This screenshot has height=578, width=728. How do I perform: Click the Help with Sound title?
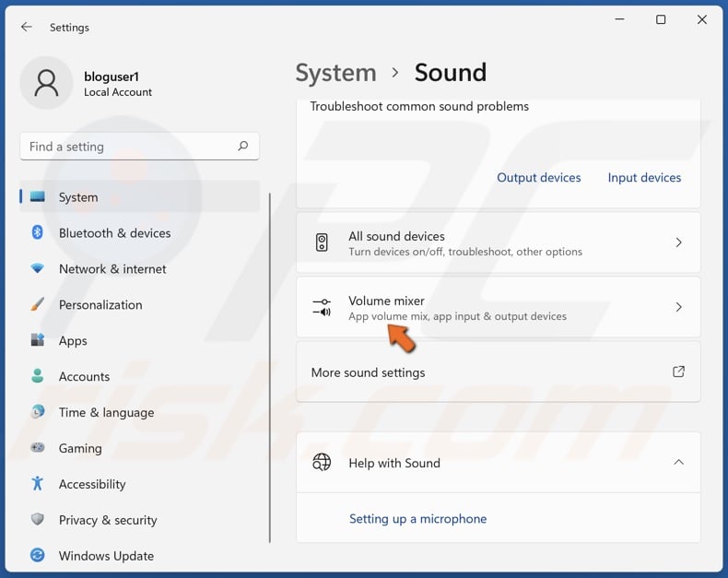[394, 463]
